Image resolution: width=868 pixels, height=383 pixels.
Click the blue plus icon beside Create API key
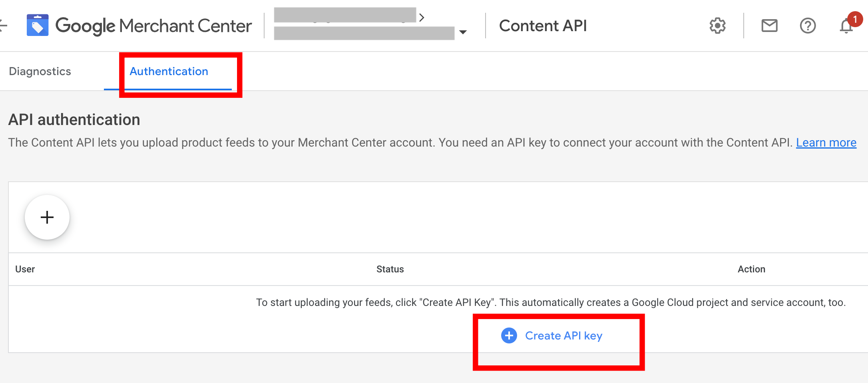point(509,335)
